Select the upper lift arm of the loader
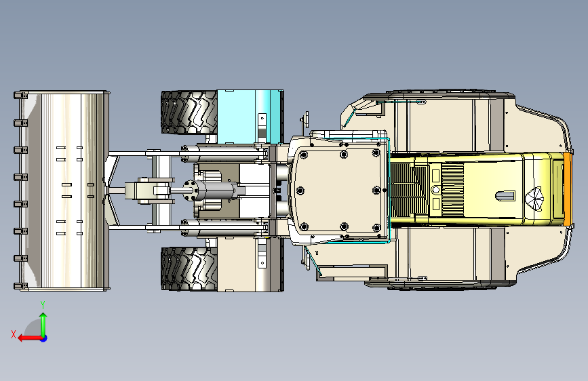Viewport: 588px width, 381px height. tap(187, 153)
